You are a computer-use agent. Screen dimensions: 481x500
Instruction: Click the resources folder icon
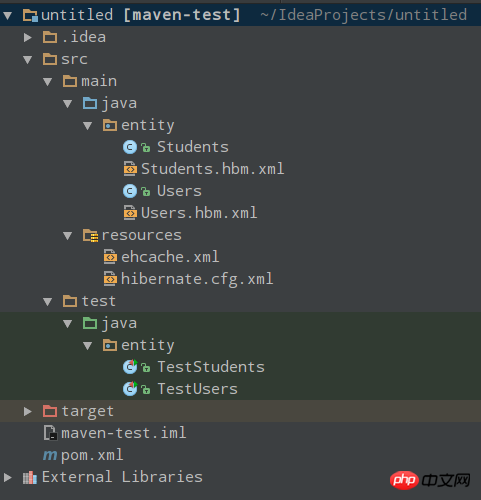point(90,235)
